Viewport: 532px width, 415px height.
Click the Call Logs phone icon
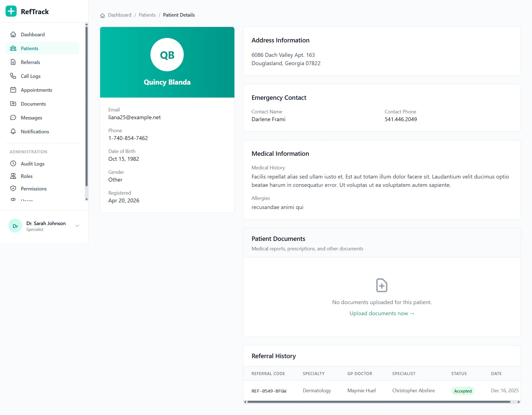(x=13, y=76)
